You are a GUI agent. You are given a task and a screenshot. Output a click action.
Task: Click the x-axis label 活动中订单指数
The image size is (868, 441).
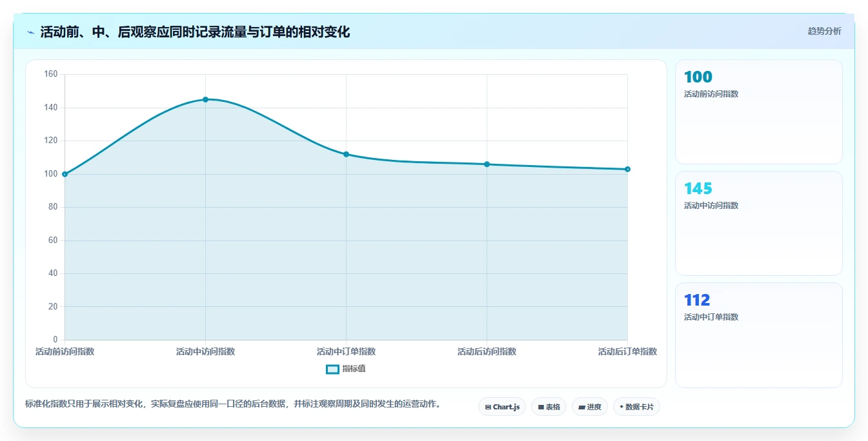coord(346,351)
